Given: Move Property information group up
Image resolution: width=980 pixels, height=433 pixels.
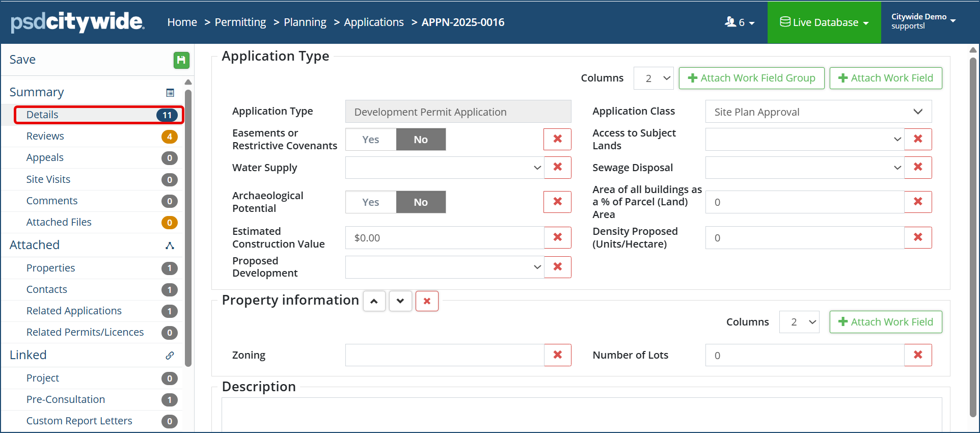Looking at the screenshot, I should coord(374,301).
